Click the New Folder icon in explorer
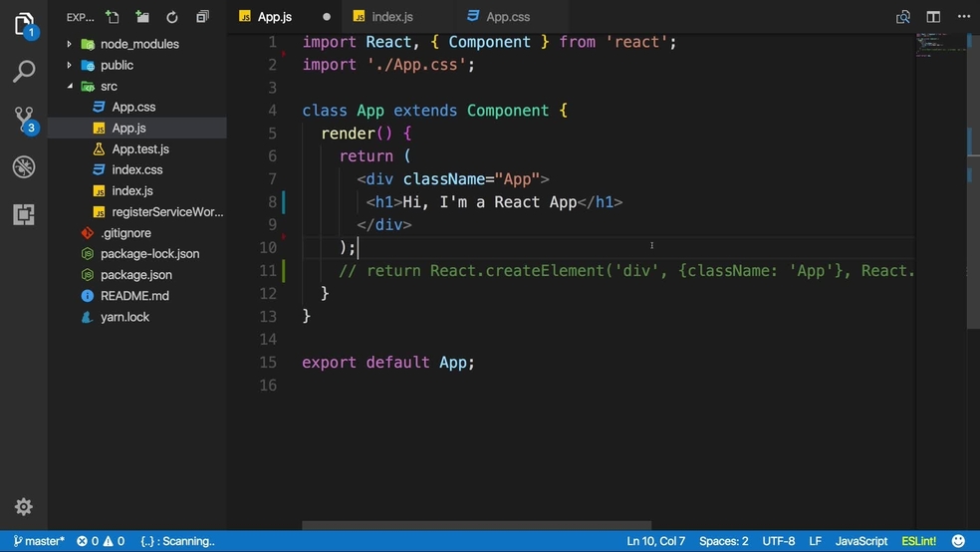 pos(142,17)
